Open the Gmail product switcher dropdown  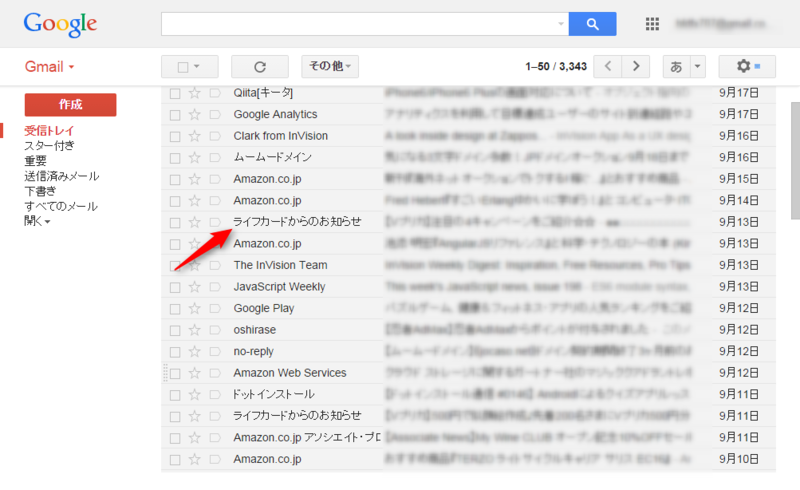(49, 67)
